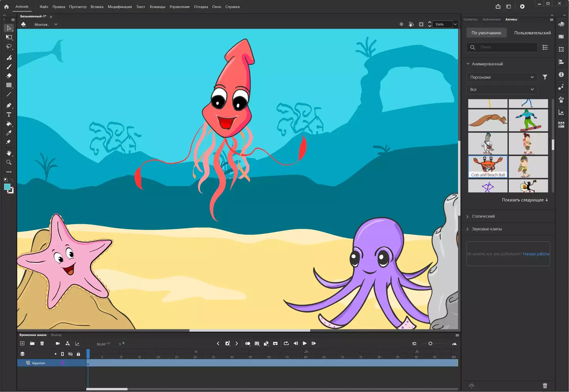This screenshot has width=569, height=392.
Task: Select the Zoom magnifier tool
Action: click(9, 162)
